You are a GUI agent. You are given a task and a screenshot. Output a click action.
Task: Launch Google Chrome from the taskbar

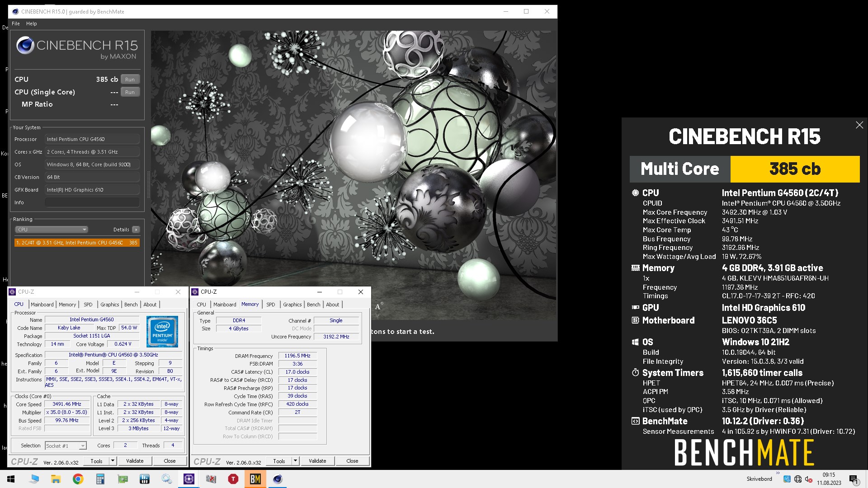[78, 479]
